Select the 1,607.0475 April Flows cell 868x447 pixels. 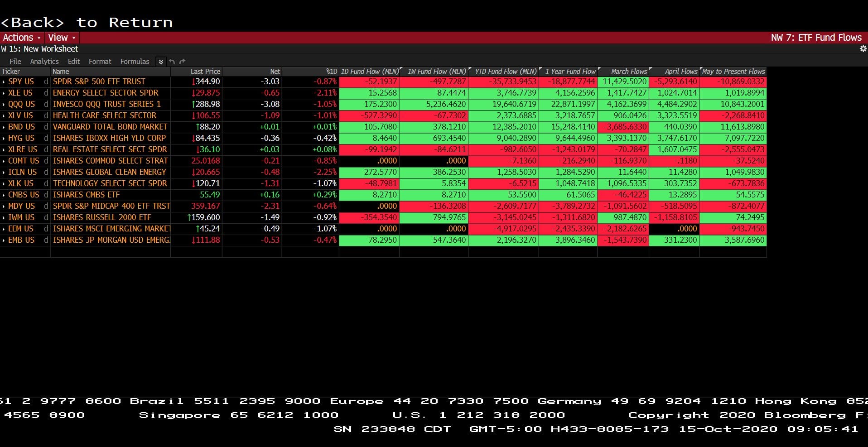point(675,149)
